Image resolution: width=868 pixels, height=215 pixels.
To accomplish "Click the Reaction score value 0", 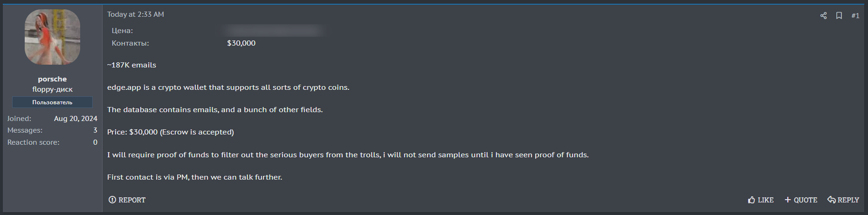I will tap(95, 142).
